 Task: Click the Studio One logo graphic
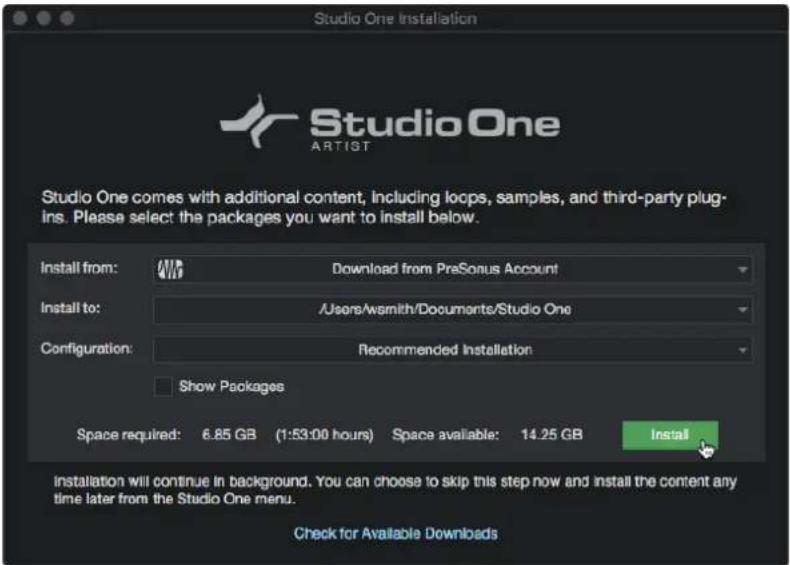389,122
